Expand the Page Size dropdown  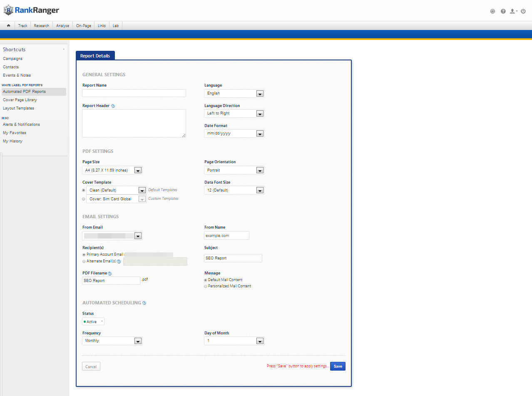pyautogui.click(x=112, y=170)
